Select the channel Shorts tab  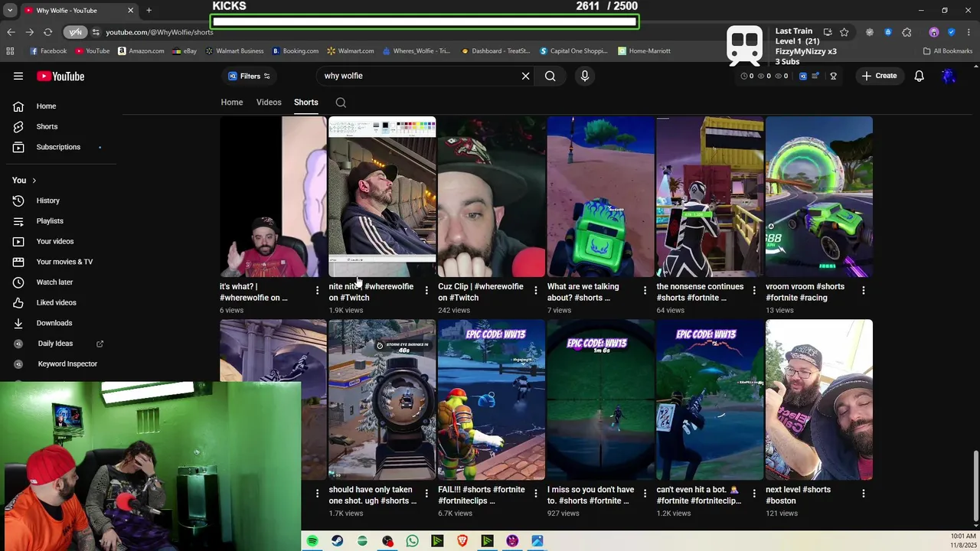pos(306,103)
